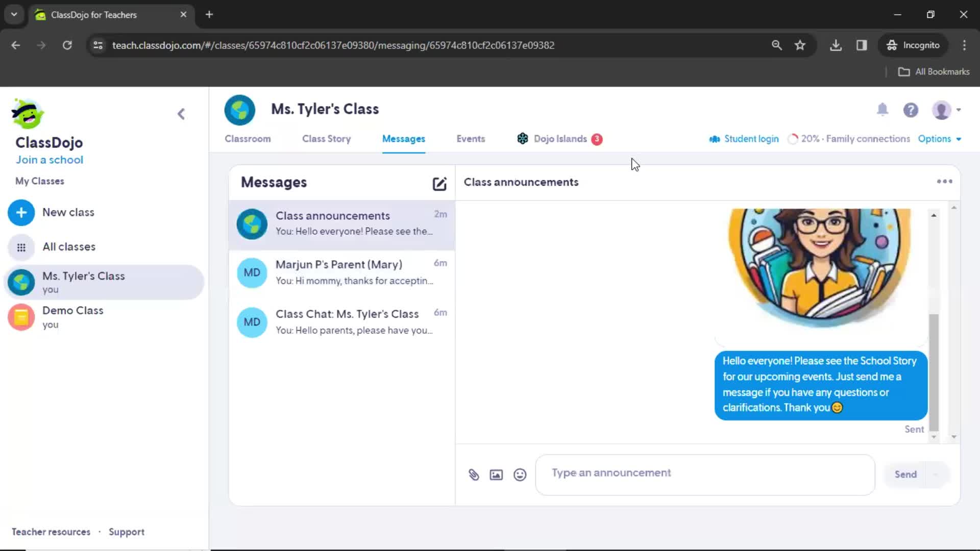The image size is (980, 551).
Task: Add a photo with the image icon
Action: coord(496,475)
